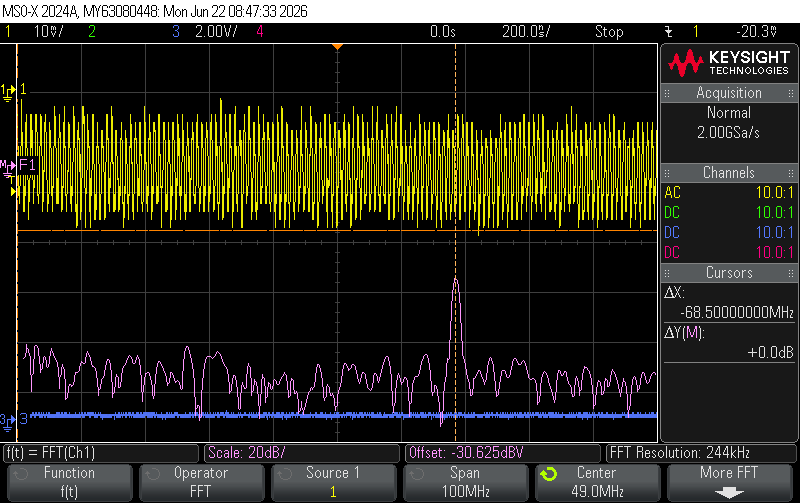The height and width of the screenshot is (503, 800).
Task: Click the Scale: 20dB/ readout
Action: 302,453
